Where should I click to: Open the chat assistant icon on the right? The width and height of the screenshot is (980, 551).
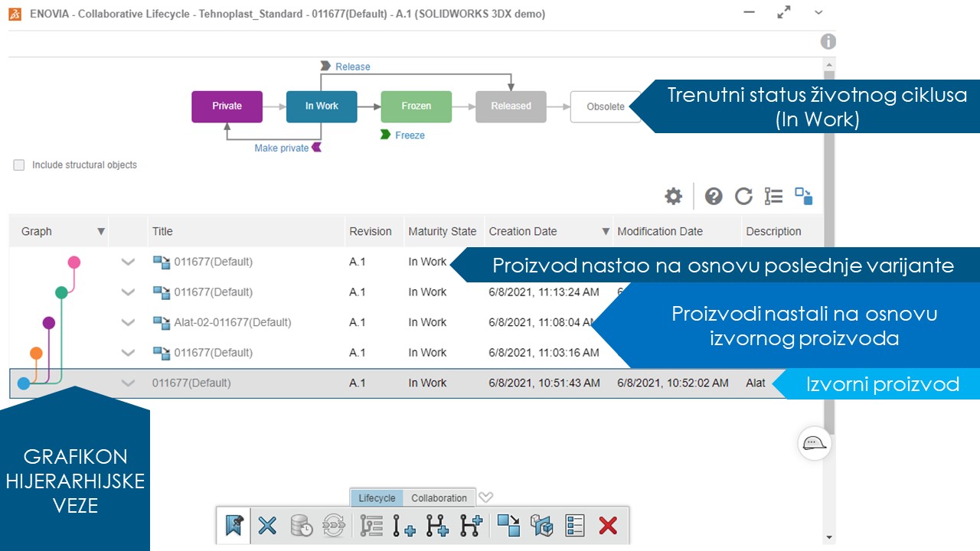click(x=814, y=443)
